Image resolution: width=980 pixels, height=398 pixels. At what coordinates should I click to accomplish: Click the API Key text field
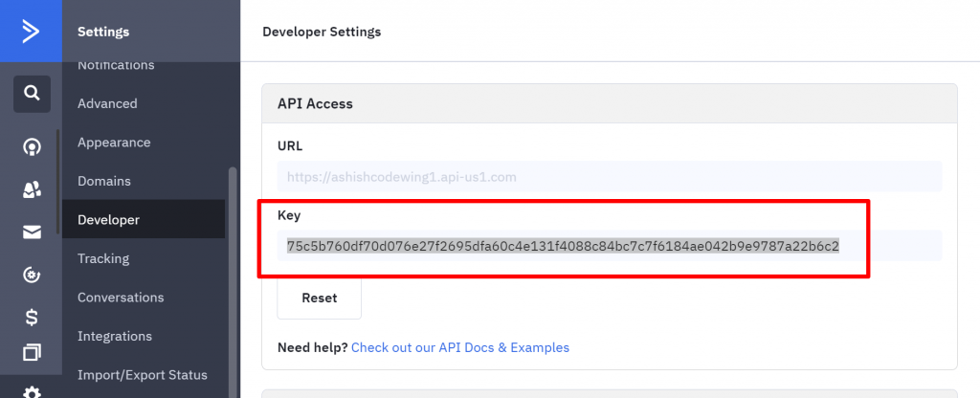[x=609, y=246]
